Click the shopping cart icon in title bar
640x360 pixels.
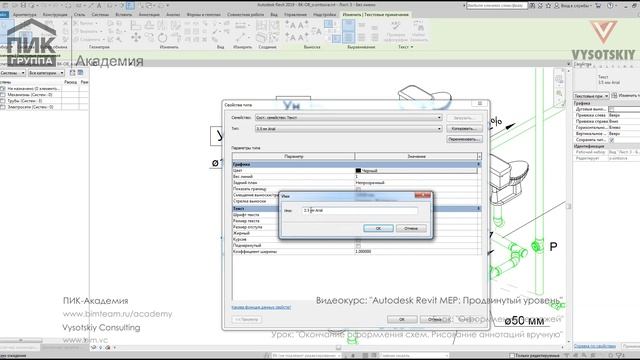[x=598, y=5]
